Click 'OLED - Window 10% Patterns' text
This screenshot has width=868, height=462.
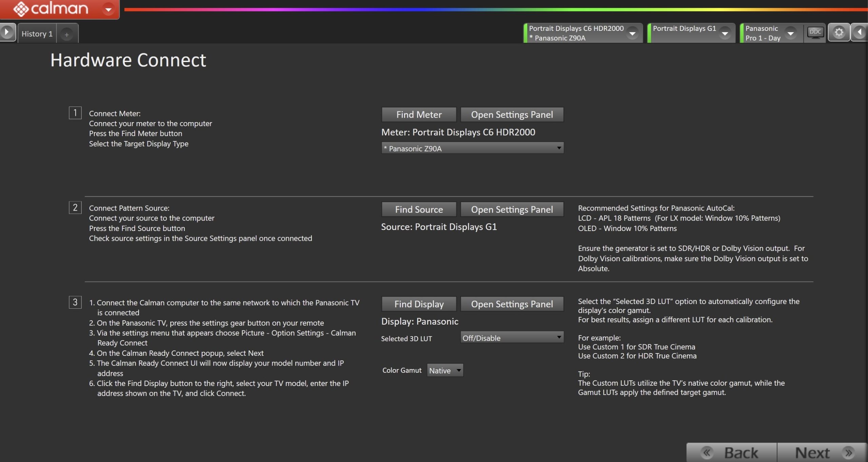pos(627,228)
